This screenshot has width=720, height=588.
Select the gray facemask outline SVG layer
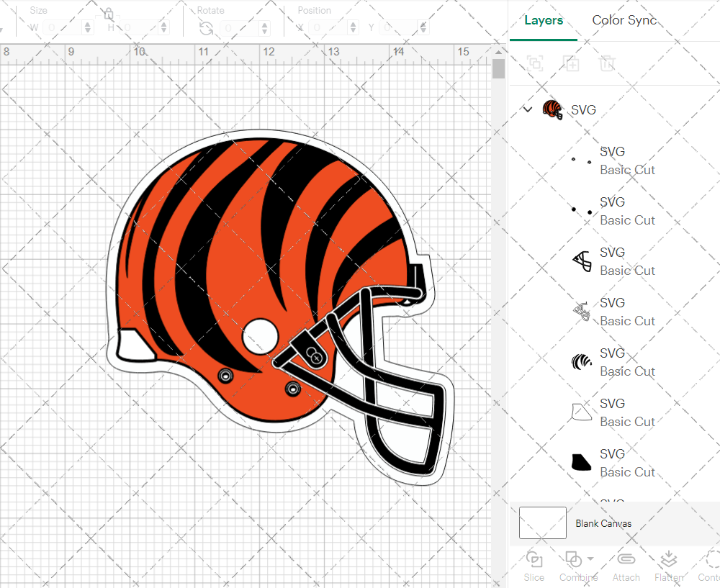click(x=614, y=312)
